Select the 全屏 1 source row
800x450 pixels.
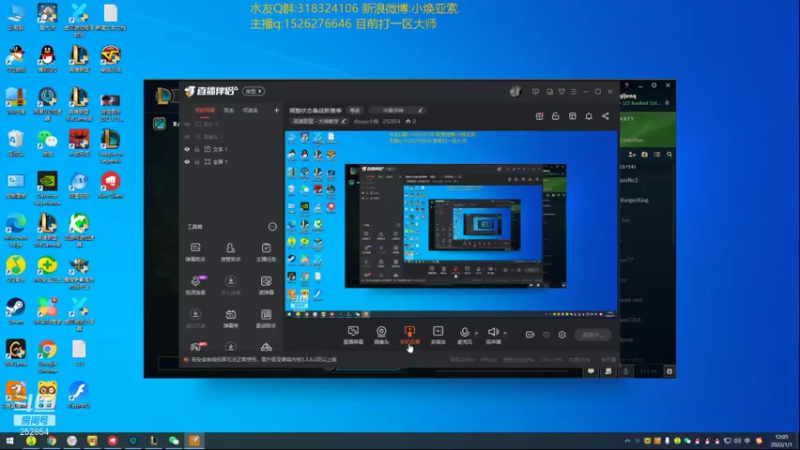232,162
